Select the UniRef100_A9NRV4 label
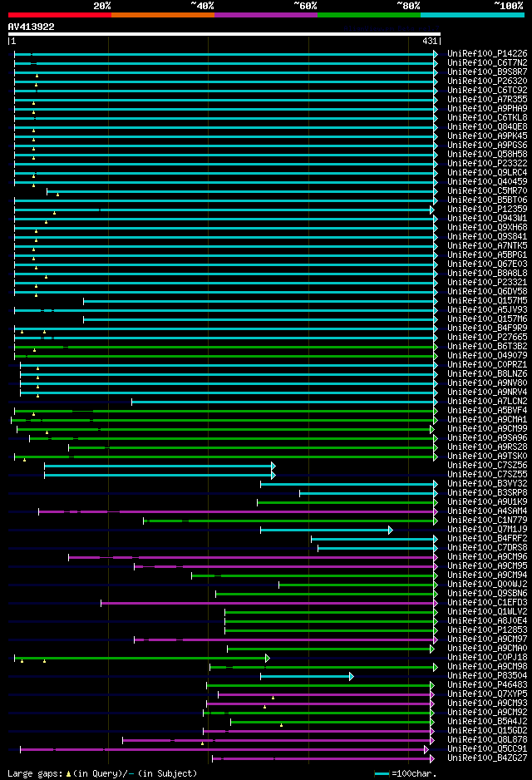The image size is (532, 780). [x=487, y=392]
